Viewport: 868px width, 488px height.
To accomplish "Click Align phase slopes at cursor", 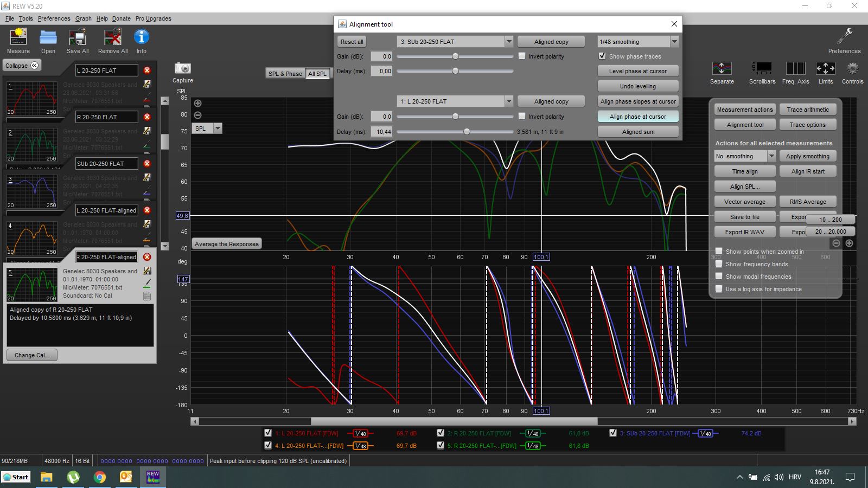I will (638, 101).
